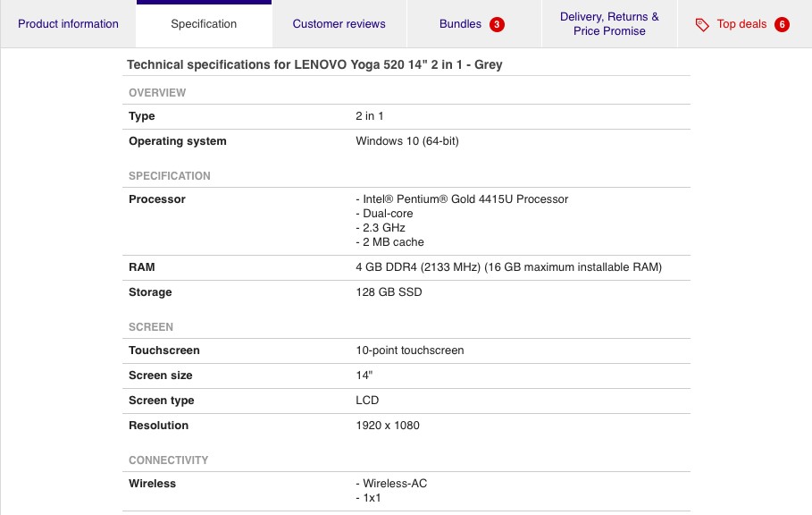Image resolution: width=812 pixels, height=515 pixels.
Task: Click the '2 MB cache' line
Action: tap(390, 242)
